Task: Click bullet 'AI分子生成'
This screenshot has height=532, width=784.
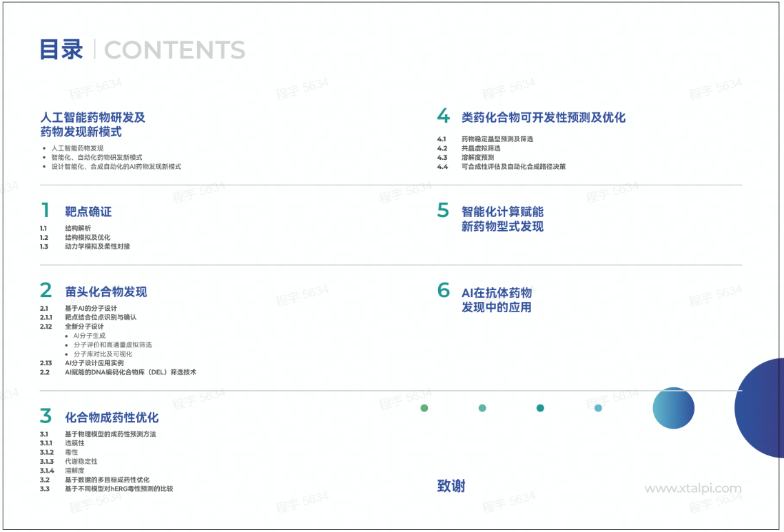Action: tap(90, 336)
